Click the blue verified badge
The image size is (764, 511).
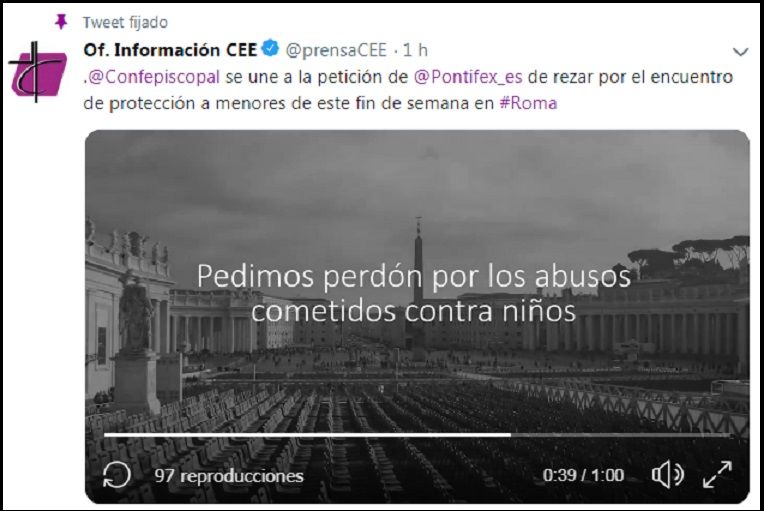(270, 49)
